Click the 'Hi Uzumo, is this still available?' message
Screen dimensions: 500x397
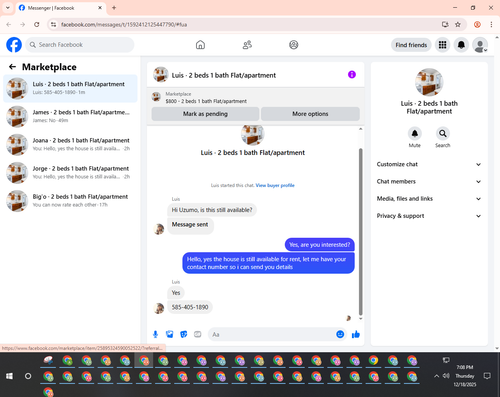click(212, 210)
